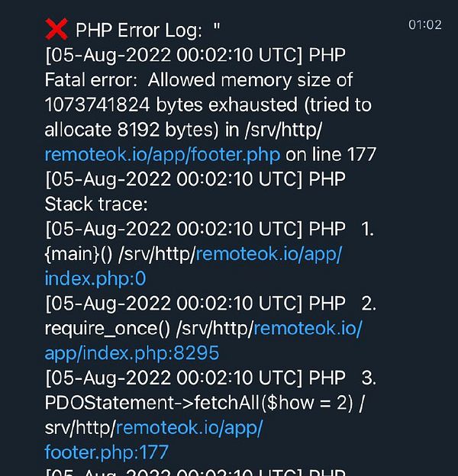Click remoteok.io/app/ link below fetchAll line
This screenshot has width=458, height=476.
click(189, 427)
